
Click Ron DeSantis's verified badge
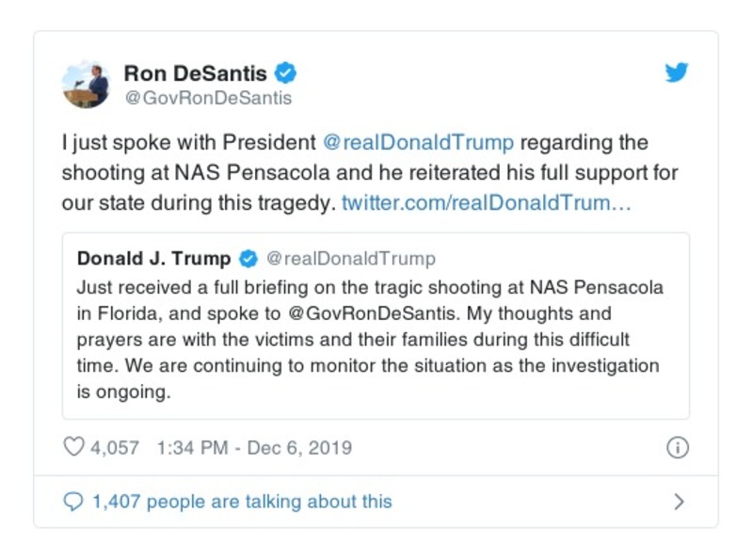pos(285,72)
